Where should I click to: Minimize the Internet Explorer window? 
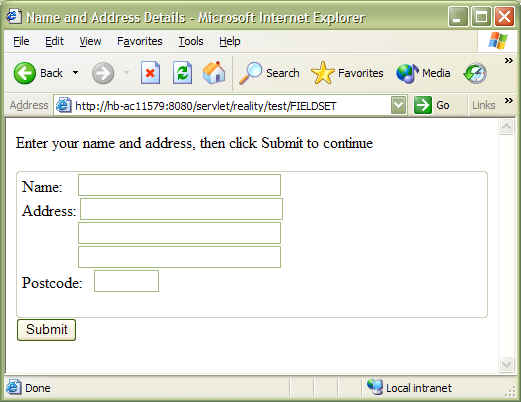coord(458,16)
